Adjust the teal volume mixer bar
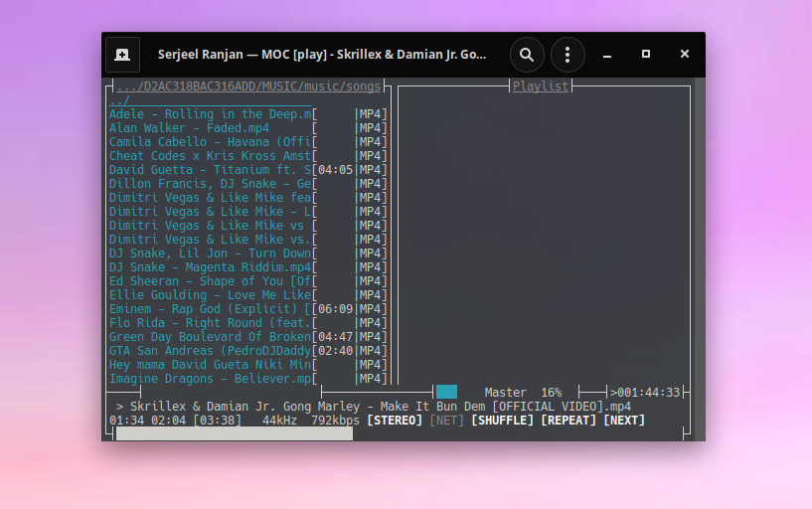This screenshot has height=509, width=812. (x=446, y=392)
